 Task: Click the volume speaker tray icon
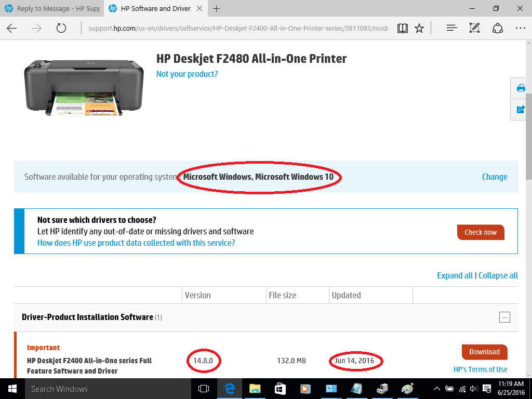pyautogui.click(x=474, y=389)
